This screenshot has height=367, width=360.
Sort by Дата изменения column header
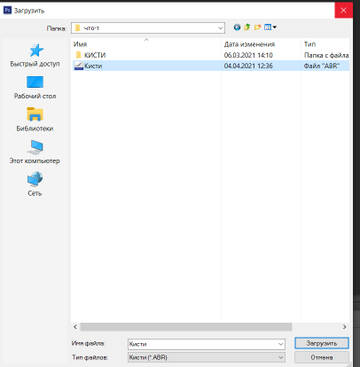(x=249, y=44)
